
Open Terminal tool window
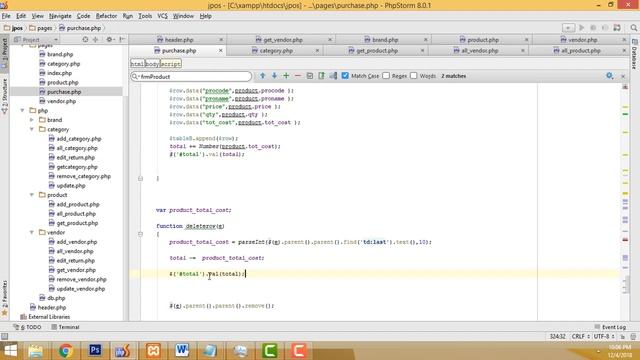[x=65, y=327]
